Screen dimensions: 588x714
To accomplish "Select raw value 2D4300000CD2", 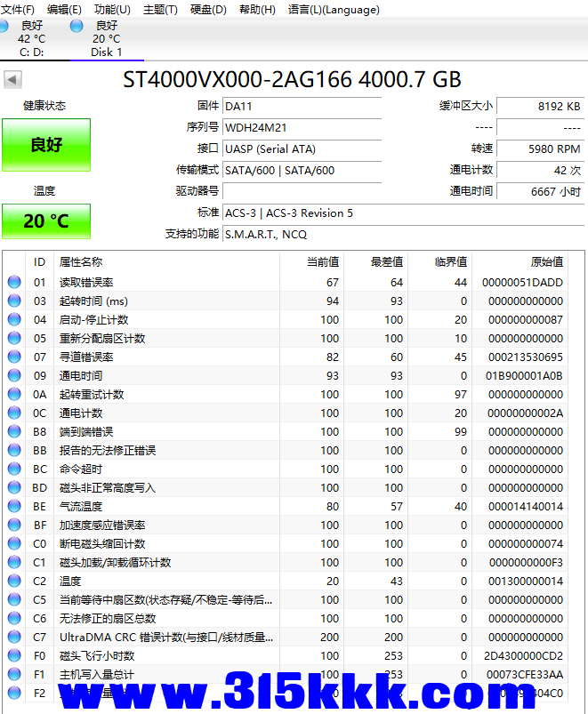I will click(x=523, y=656).
